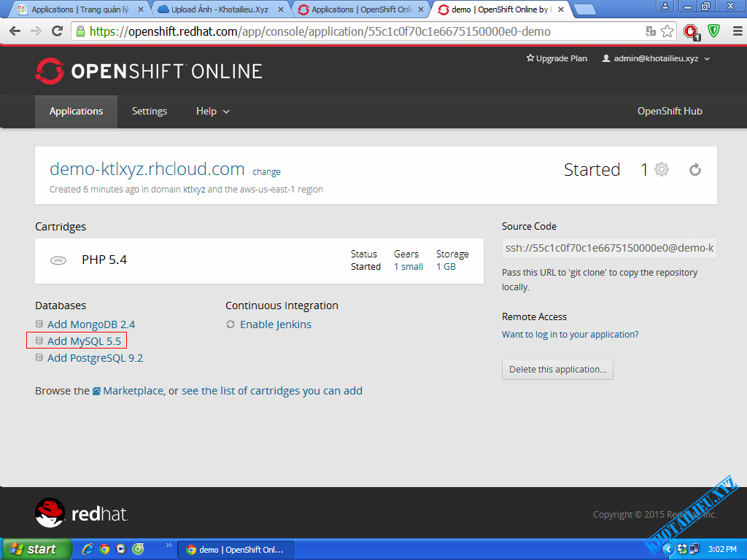This screenshot has width=747, height=560.
Task: Click the PHP cartridge icon
Action: click(x=58, y=260)
